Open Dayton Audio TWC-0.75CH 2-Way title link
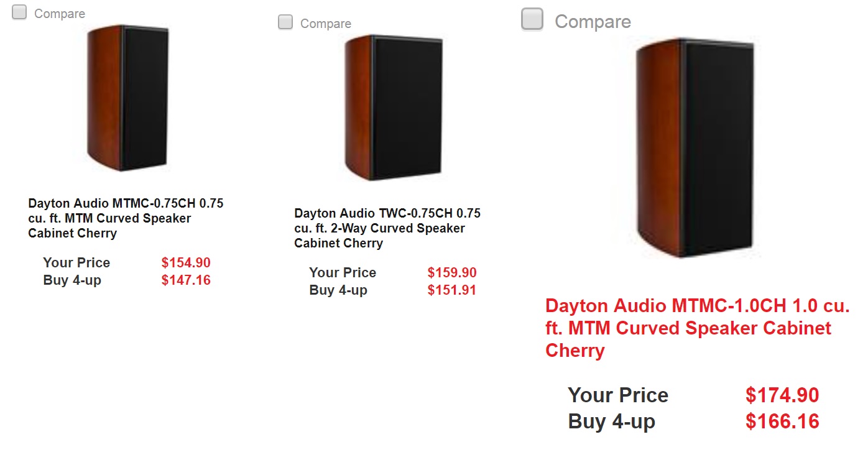The image size is (868, 470). click(387, 228)
